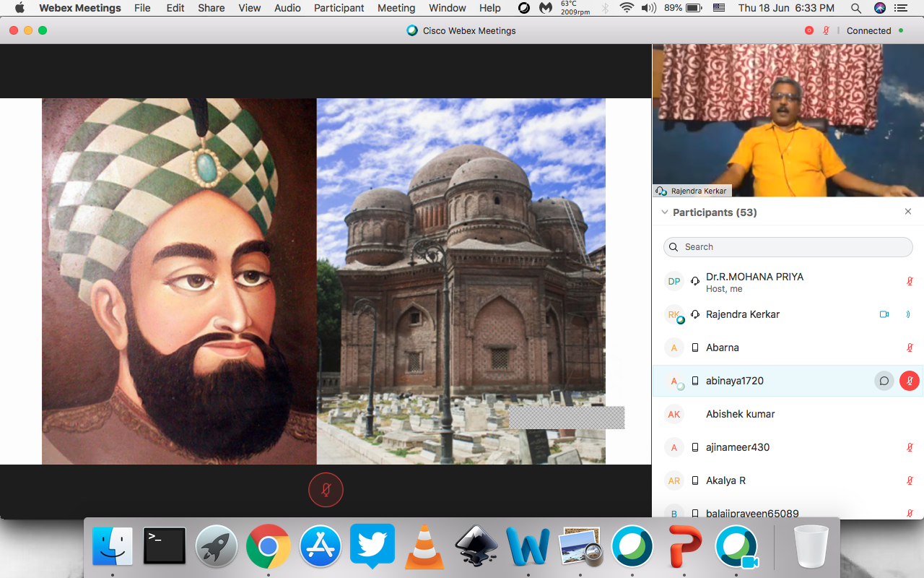Open Spotlight search in menu bar
The height and width of the screenshot is (578, 924).
coord(855,8)
